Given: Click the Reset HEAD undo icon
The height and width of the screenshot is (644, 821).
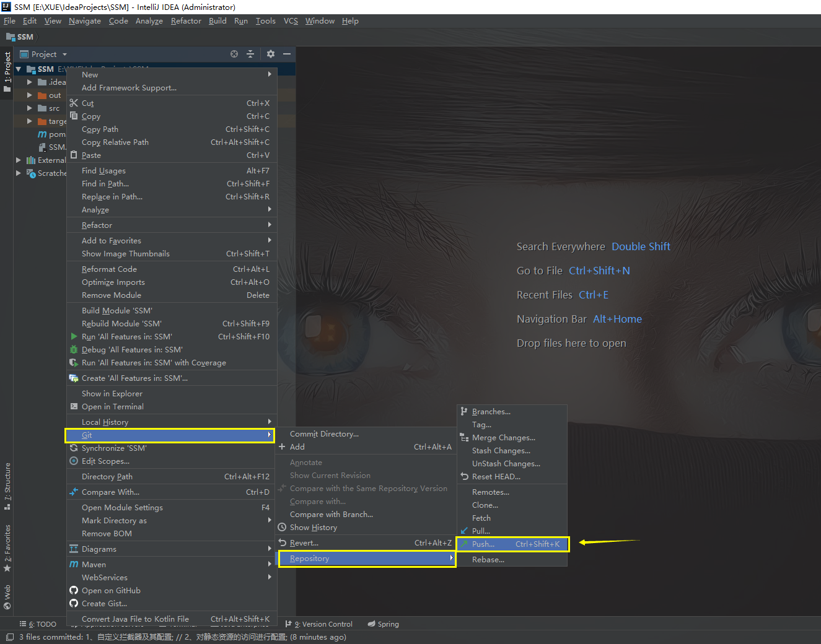Looking at the screenshot, I should (x=464, y=476).
